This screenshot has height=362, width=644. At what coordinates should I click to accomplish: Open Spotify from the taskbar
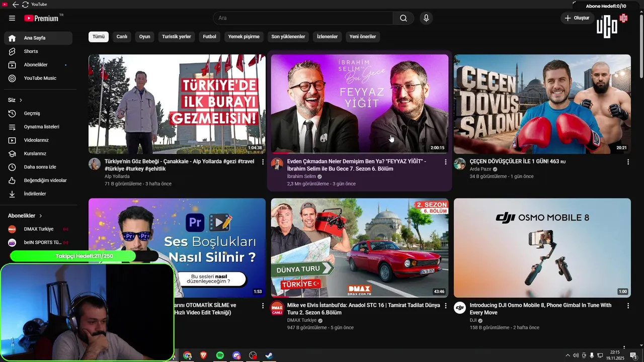tap(220, 355)
